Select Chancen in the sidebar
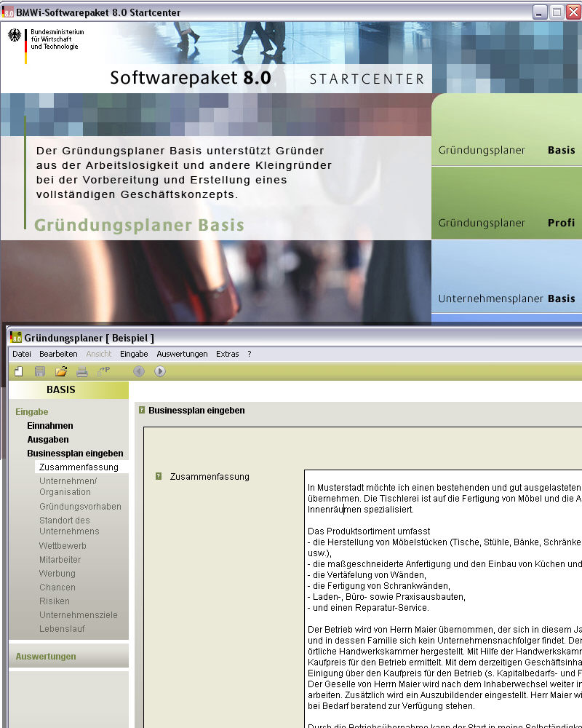The width and height of the screenshot is (582, 728). (x=57, y=587)
